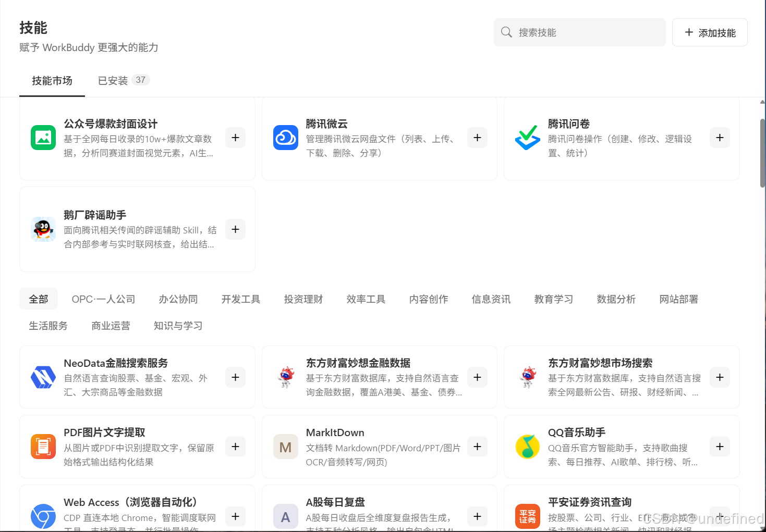Filter by 开发工具 category
766x532 pixels.
click(x=241, y=299)
